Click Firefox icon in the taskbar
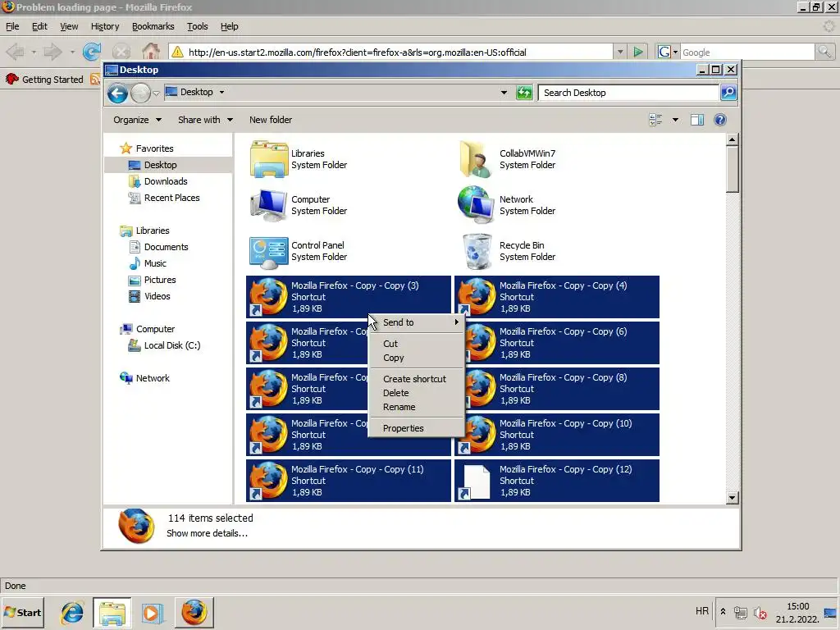 (194, 612)
